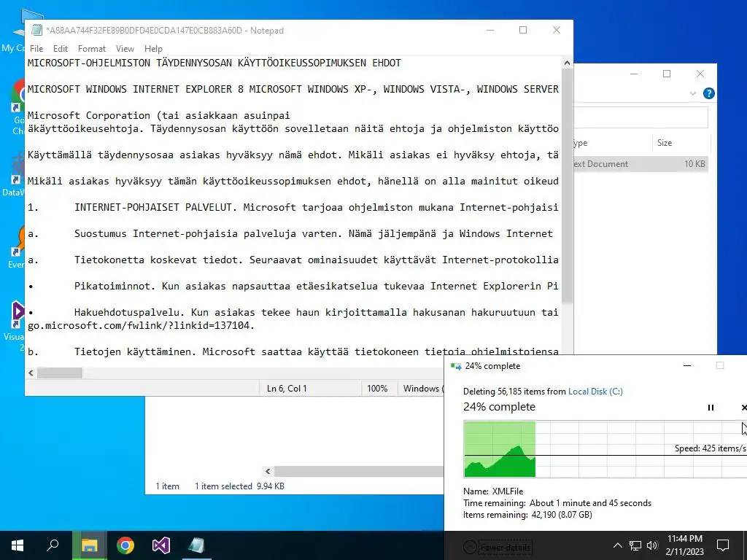Show hidden system tray icons
This screenshot has height=560, width=747.
(617, 545)
